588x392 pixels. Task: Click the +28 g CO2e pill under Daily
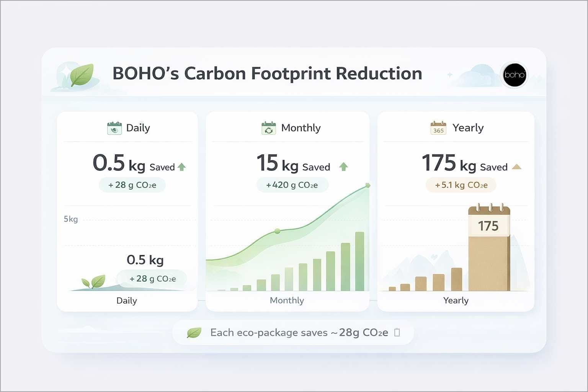tap(132, 185)
